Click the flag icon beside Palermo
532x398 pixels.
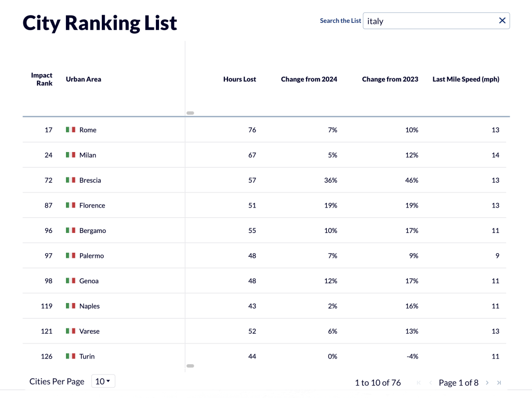[x=71, y=256]
